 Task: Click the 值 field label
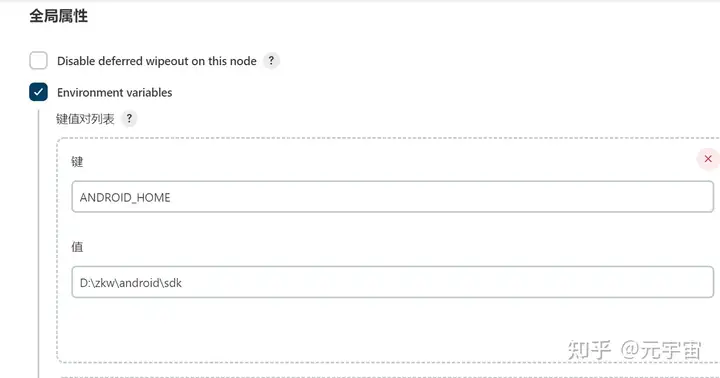point(77,247)
